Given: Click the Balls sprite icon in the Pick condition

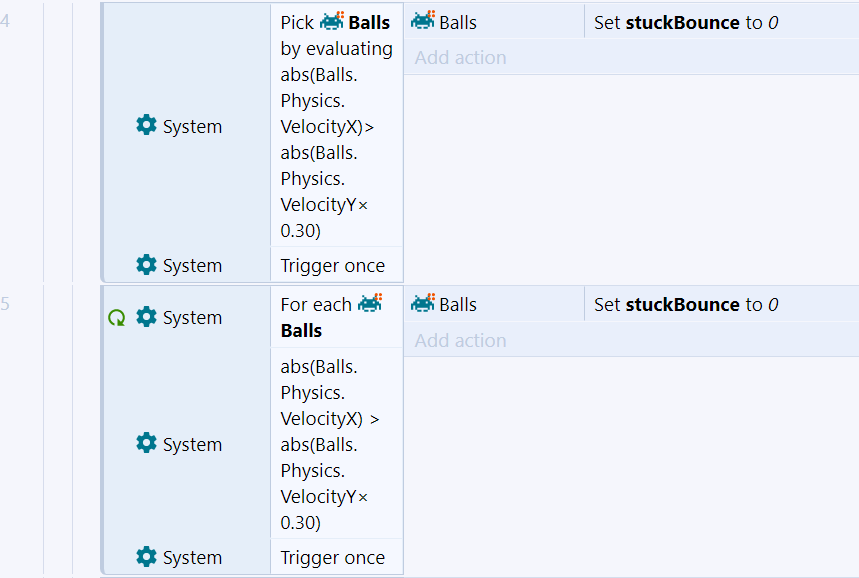Looking at the screenshot, I should (331, 22).
